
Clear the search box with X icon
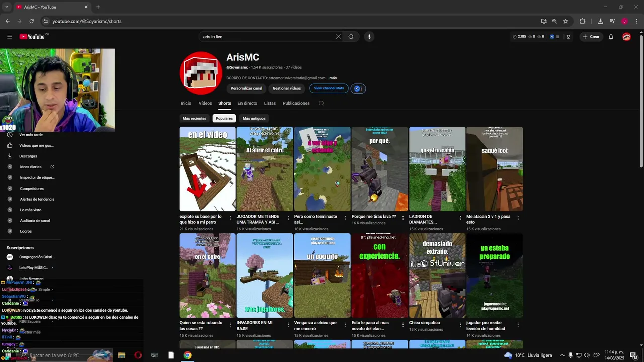click(338, 37)
